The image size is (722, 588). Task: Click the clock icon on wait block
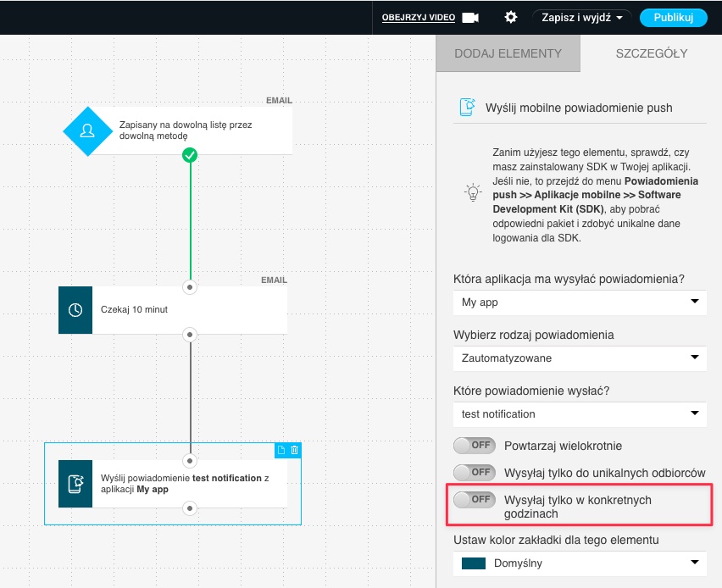click(x=75, y=310)
